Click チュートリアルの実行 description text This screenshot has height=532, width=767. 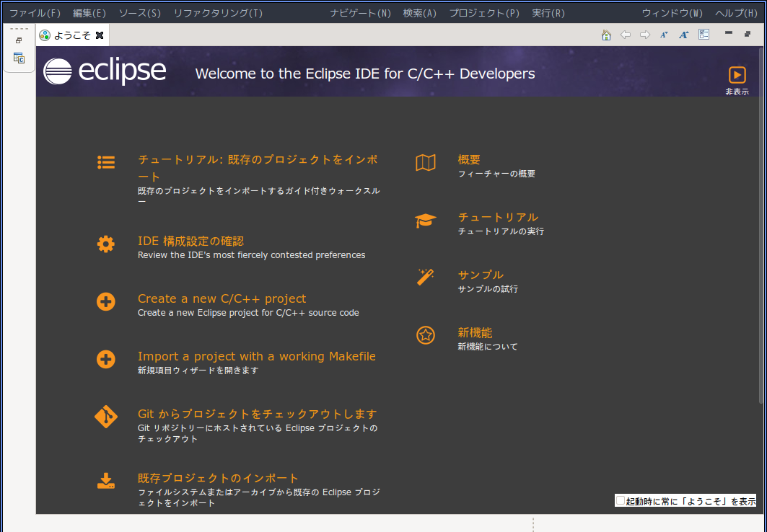(x=501, y=231)
